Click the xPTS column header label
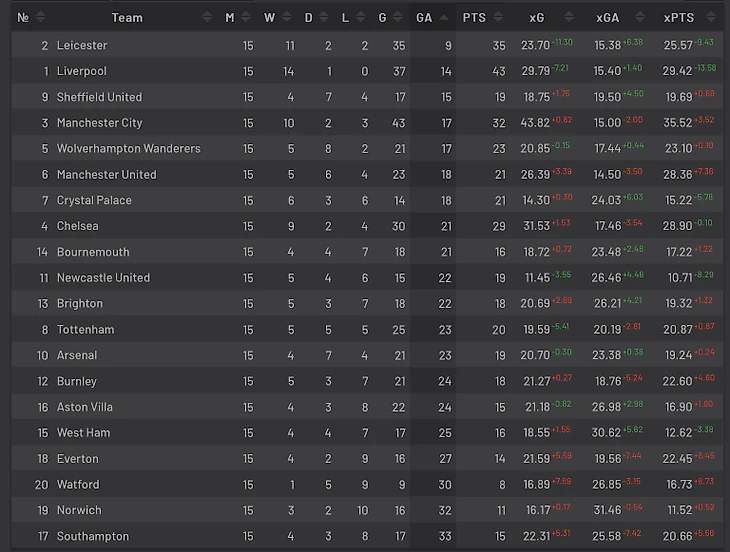This screenshot has height=552, width=730. pos(679,18)
